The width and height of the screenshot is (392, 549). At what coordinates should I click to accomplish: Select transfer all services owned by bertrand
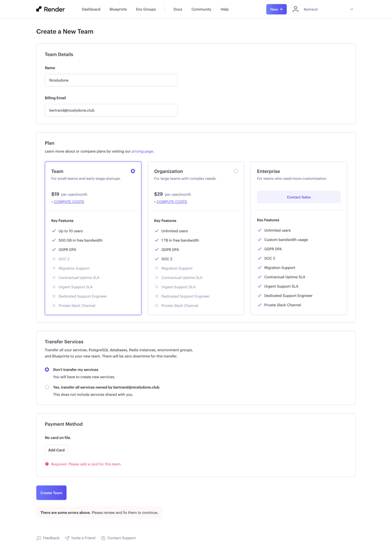point(47,387)
